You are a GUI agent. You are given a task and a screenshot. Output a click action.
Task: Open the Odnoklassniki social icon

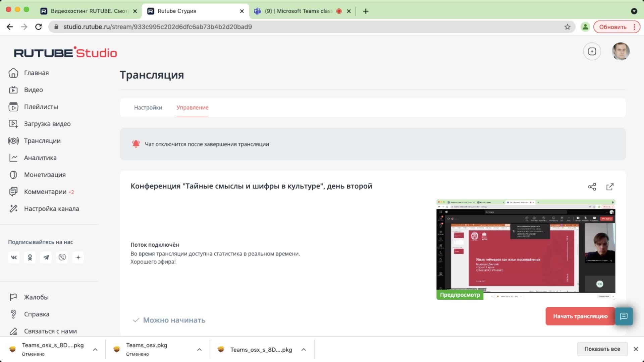pyautogui.click(x=30, y=257)
